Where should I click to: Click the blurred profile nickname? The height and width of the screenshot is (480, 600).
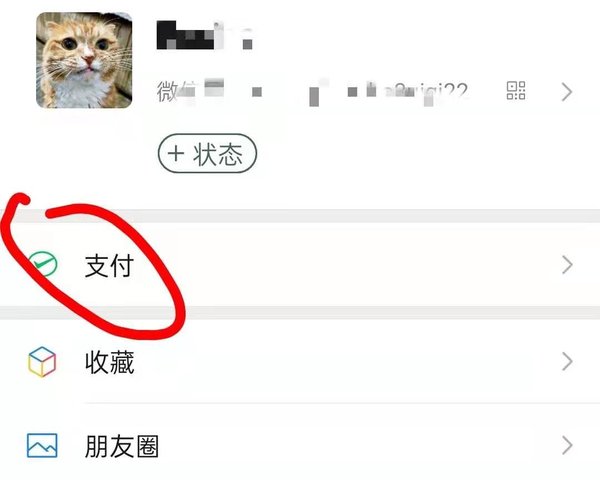point(205,35)
